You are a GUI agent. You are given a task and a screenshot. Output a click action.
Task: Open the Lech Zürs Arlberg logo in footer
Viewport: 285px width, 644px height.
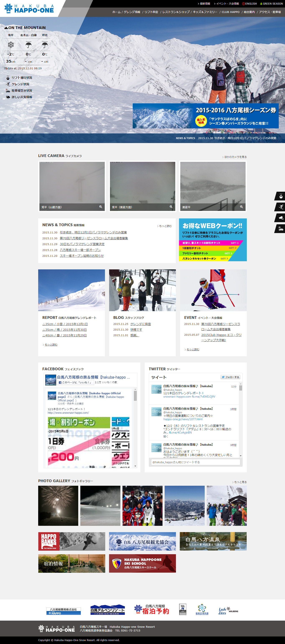228,611
